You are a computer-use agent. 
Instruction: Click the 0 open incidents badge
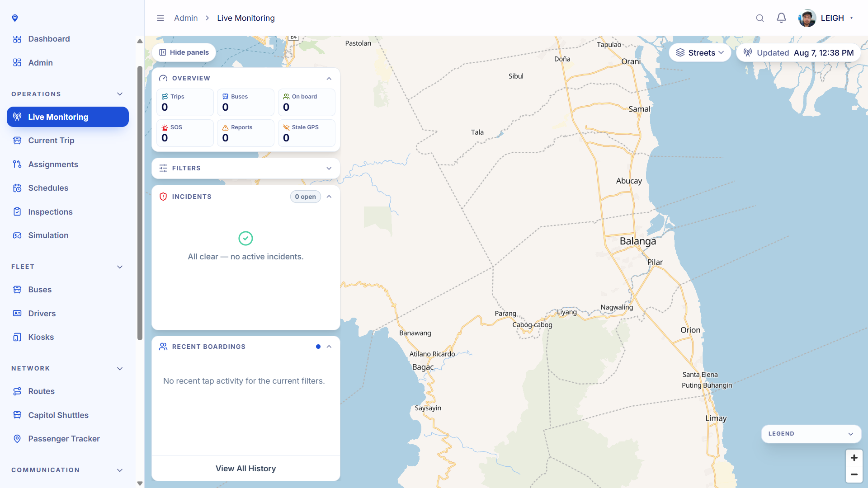305,197
